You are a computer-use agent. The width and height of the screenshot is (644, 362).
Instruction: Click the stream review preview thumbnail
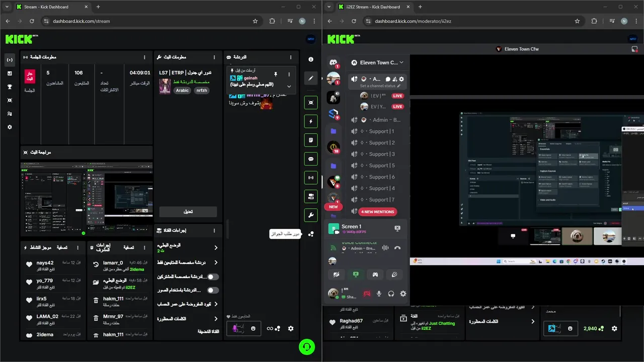(x=87, y=199)
